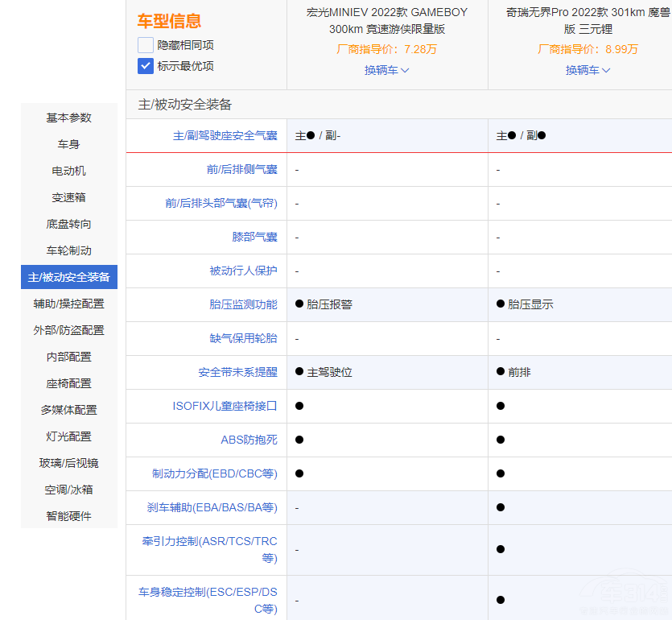Click the 宏光MINIEV 2022款 GAMEBOY title link
The height and width of the screenshot is (620, 672).
[386, 20]
